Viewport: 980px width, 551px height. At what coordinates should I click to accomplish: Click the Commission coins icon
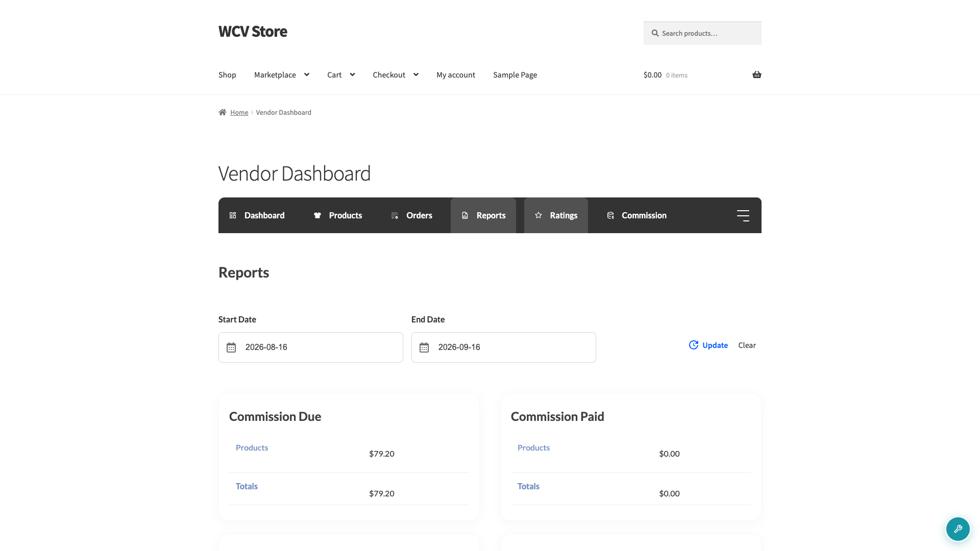click(610, 215)
